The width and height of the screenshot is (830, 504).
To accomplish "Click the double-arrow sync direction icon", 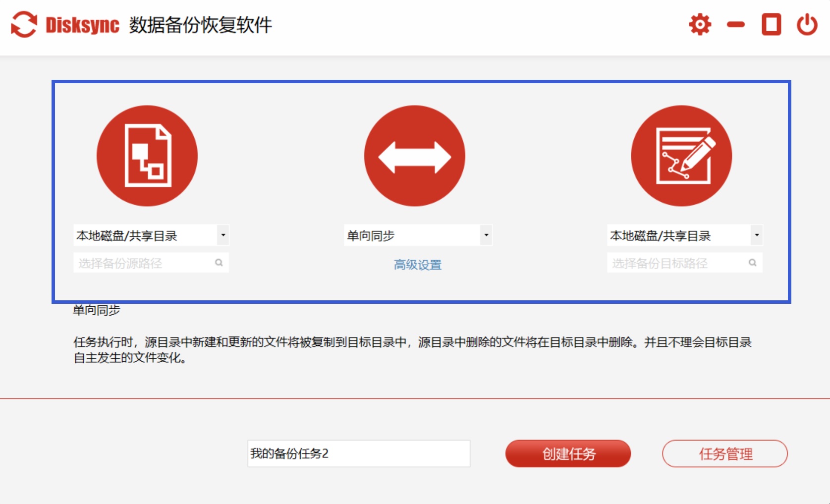I will point(415,156).
